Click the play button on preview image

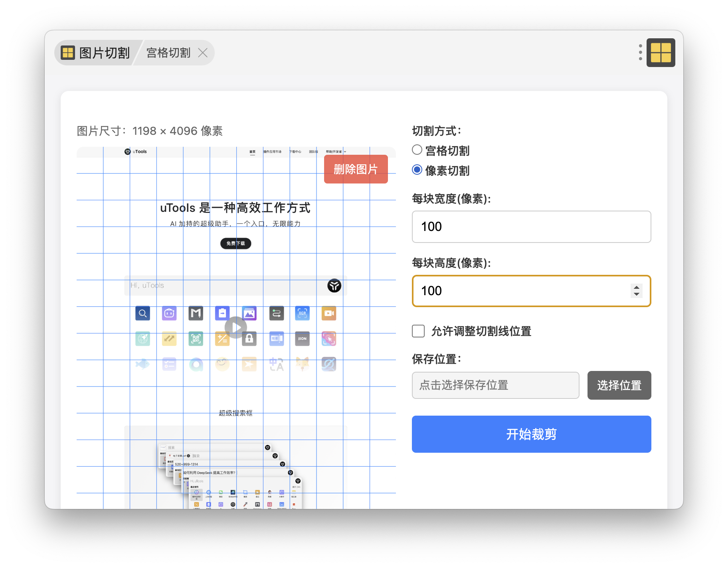[236, 327]
